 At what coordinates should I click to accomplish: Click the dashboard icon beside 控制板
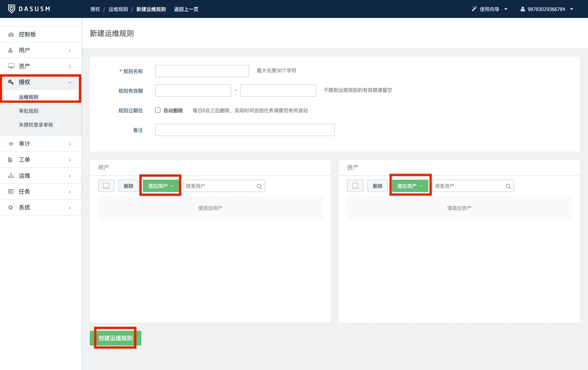tap(11, 34)
